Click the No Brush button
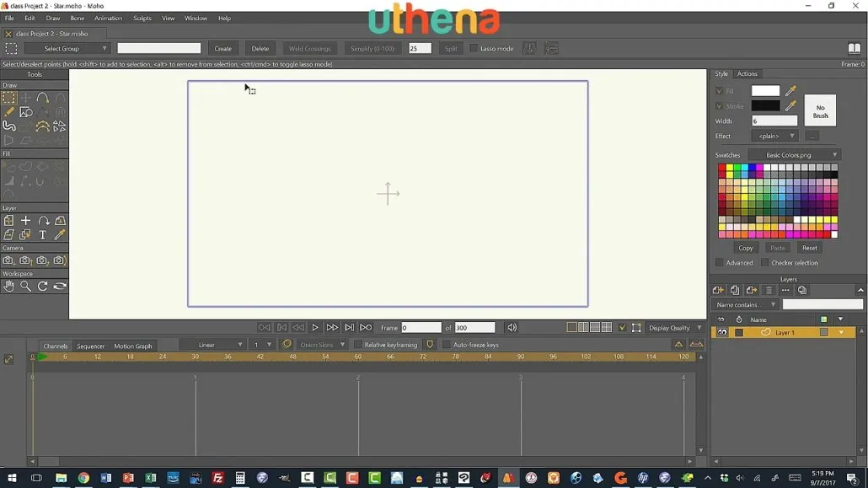868x488 pixels. point(821,110)
